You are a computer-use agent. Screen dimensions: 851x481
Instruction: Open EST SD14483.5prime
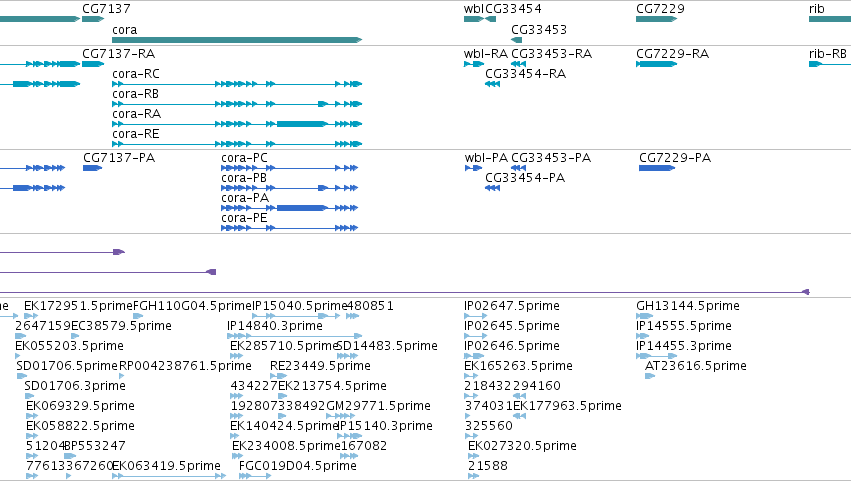pyautogui.click(x=387, y=346)
